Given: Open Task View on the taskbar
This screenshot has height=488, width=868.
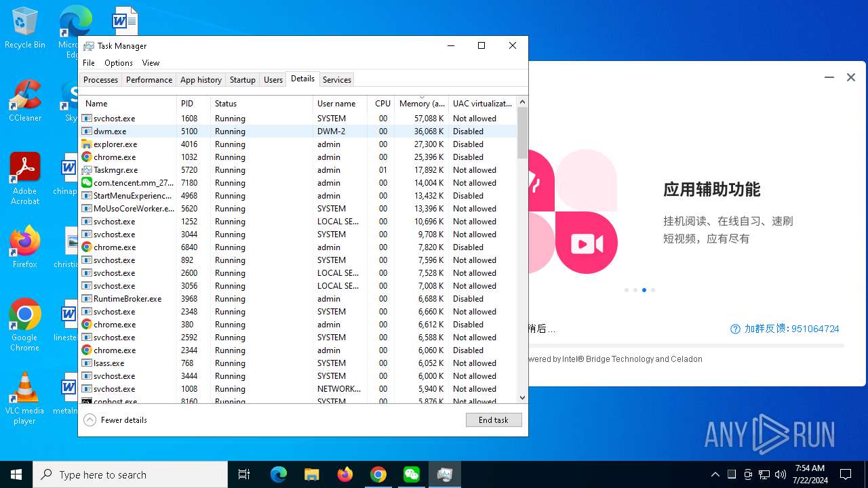Looking at the screenshot, I should [244, 474].
